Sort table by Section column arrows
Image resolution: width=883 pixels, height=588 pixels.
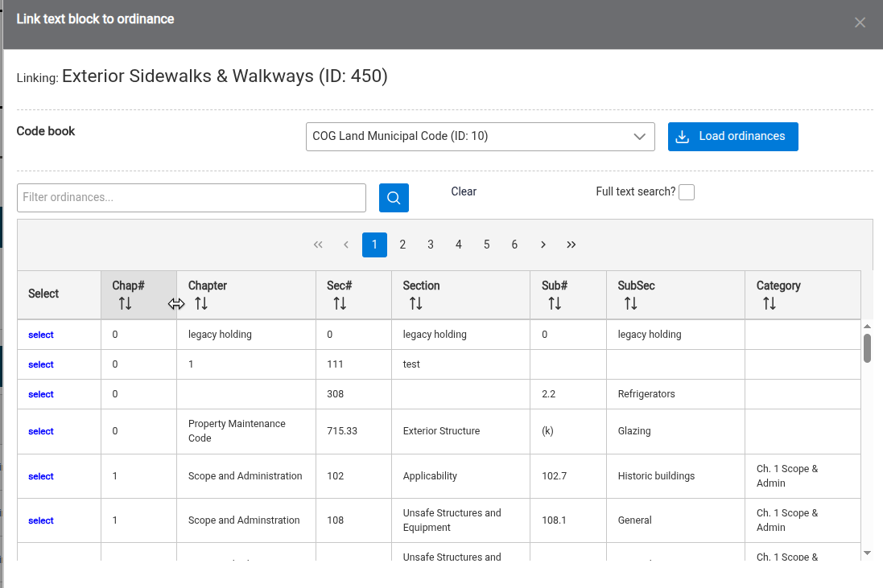click(x=415, y=304)
